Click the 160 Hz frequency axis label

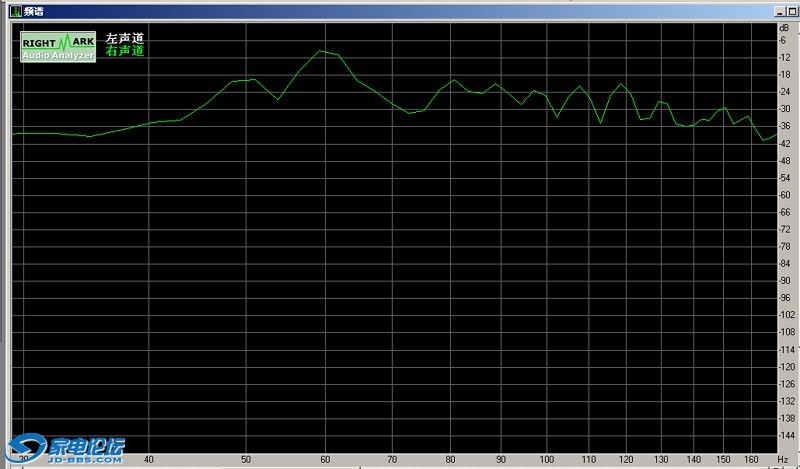coord(751,460)
